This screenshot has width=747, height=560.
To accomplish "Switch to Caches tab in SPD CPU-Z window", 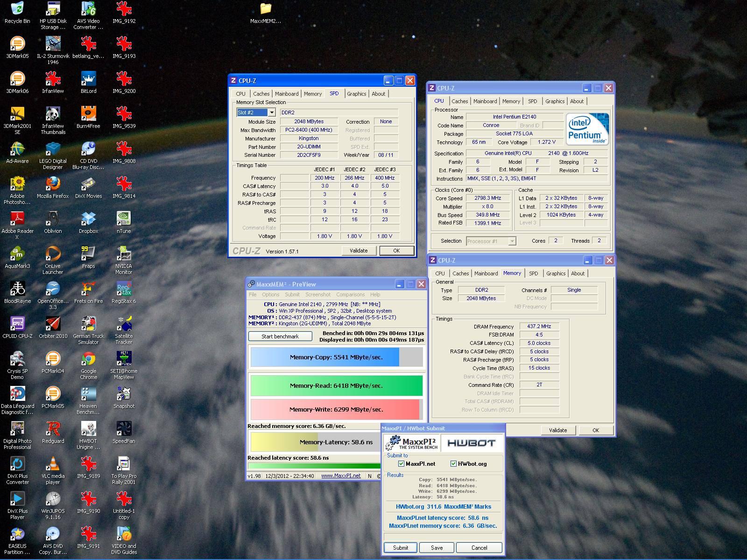I will click(x=261, y=94).
